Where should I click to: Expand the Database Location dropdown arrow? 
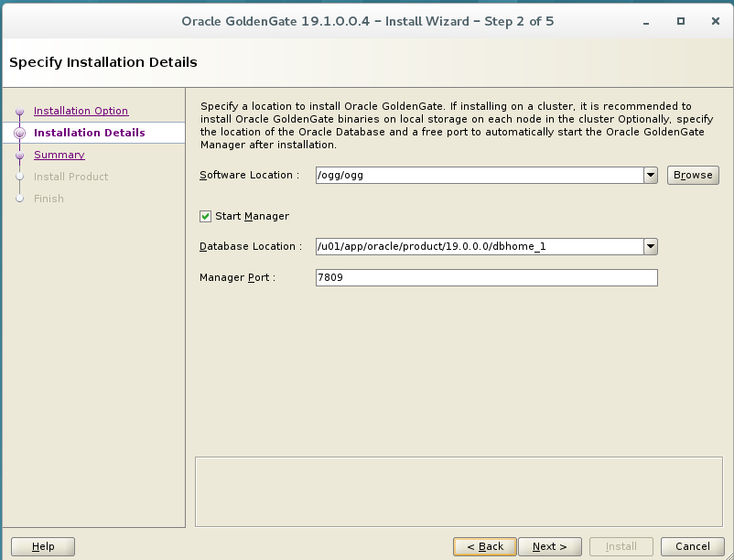click(x=651, y=246)
